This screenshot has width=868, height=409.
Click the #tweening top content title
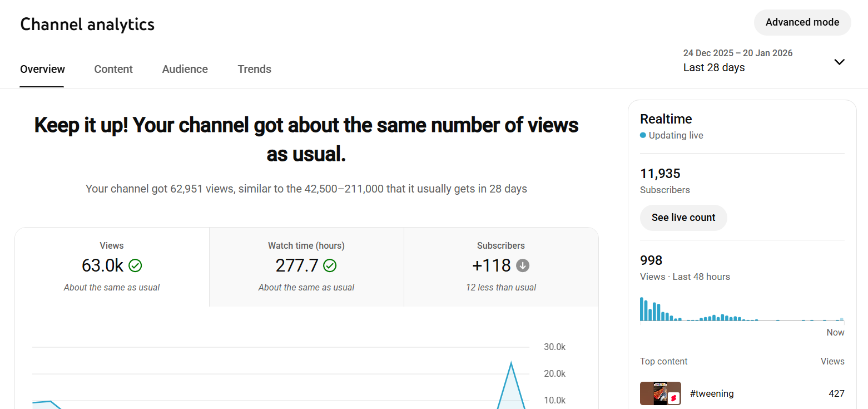coord(712,393)
